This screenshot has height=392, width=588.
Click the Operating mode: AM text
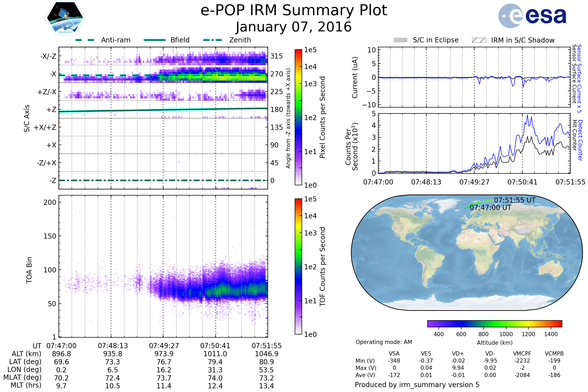coord(384,342)
